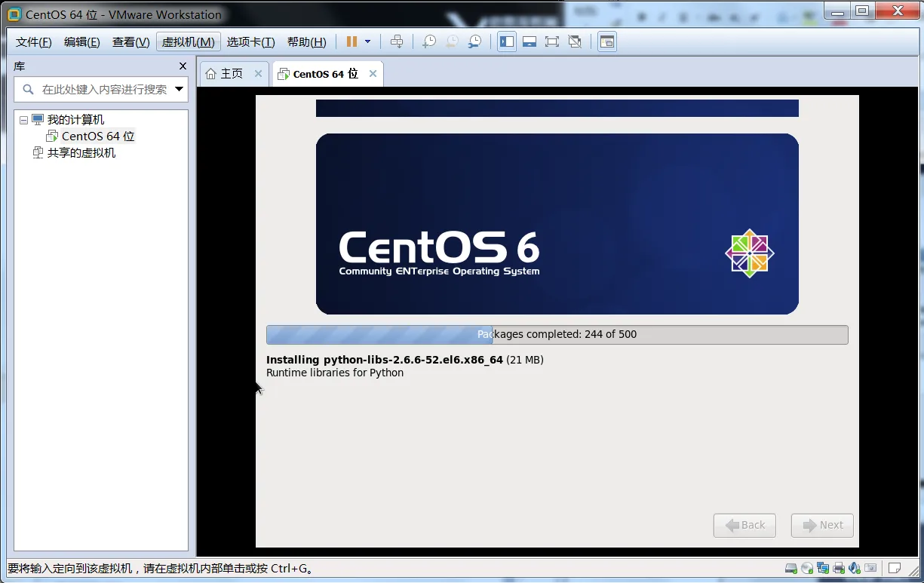The width and height of the screenshot is (924, 583).
Task: Click the VMware Workstation title bar icon
Action: (x=14, y=14)
